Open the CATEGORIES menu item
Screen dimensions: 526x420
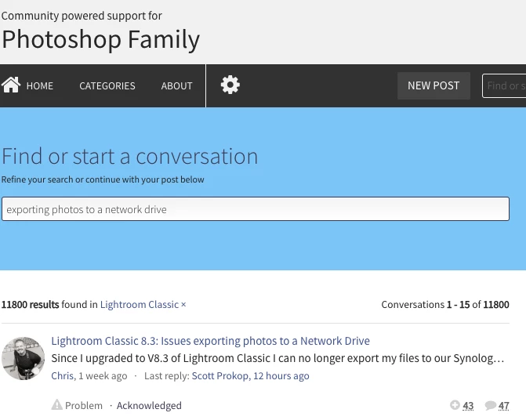pos(107,86)
